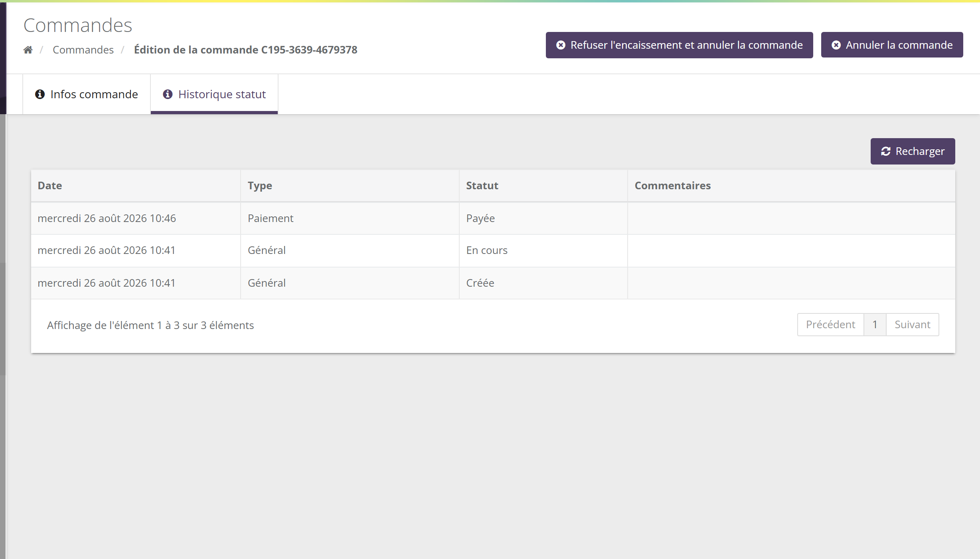Viewport: 980px width, 559px height.
Task: Click the refresh icon in Recharger button
Action: tap(886, 151)
